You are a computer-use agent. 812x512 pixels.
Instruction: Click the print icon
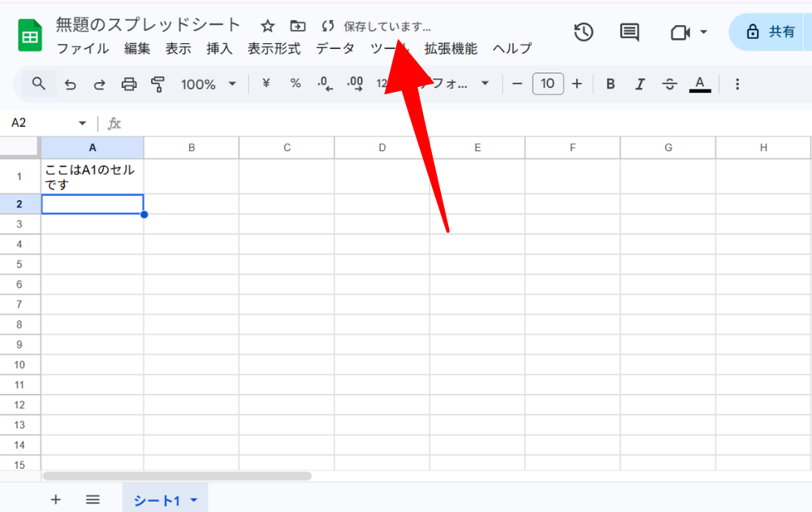click(x=129, y=84)
